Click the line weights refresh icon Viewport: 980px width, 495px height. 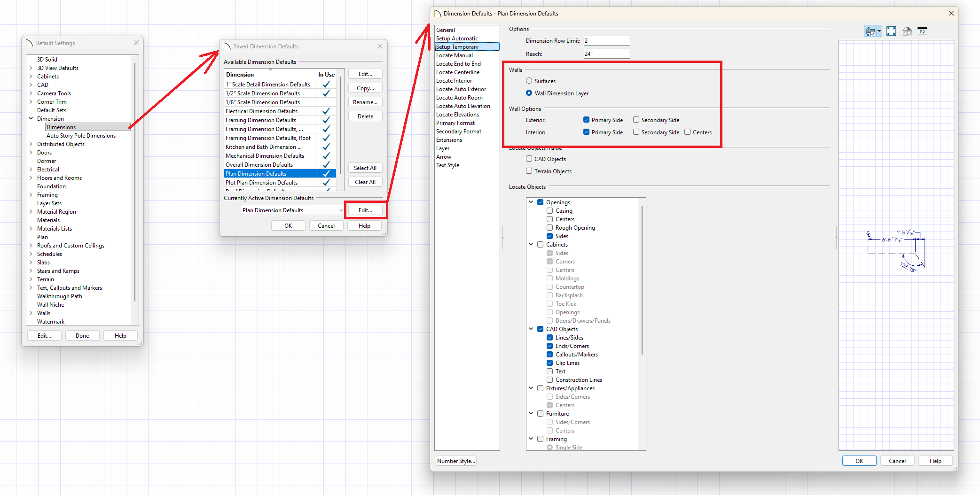pyautogui.click(x=922, y=31)
